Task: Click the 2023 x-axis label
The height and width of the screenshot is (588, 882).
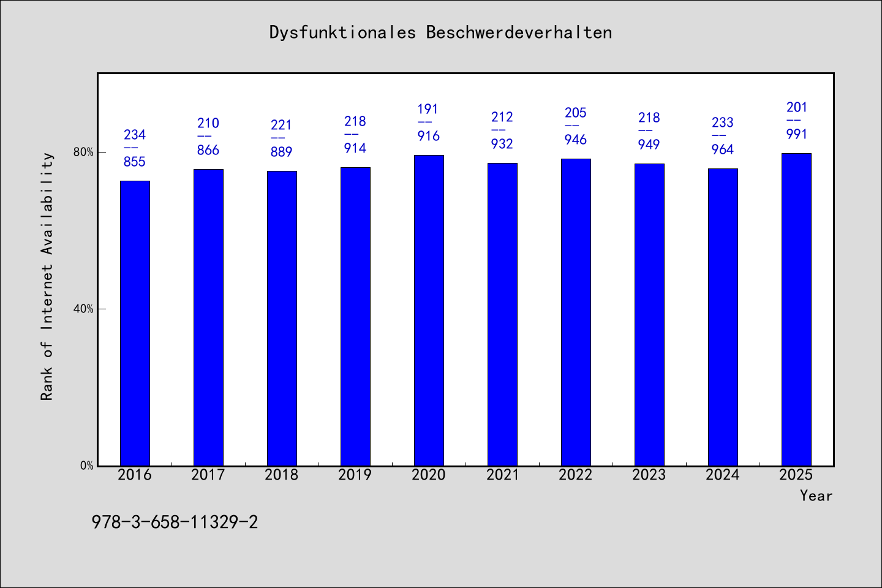Action: tap(649, 475)
